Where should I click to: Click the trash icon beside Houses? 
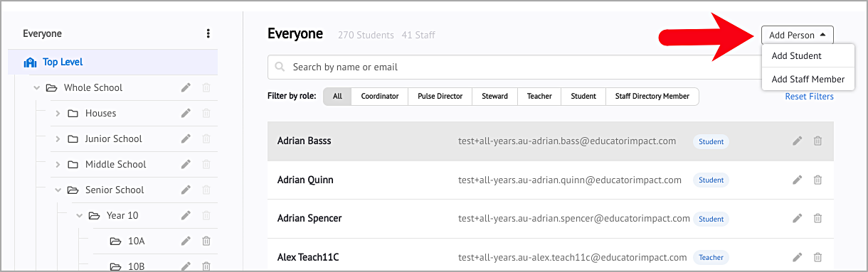point(206,113)
